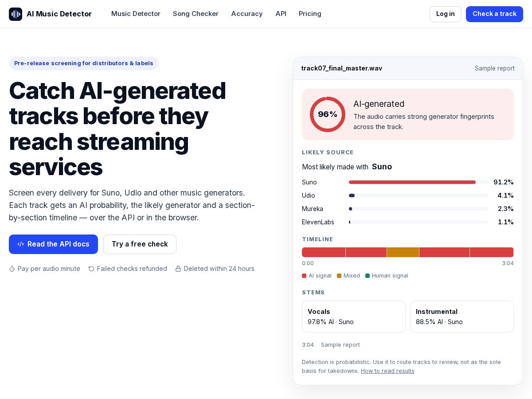Go to the Accuracy page
532x399 pixels.
[247, 14]
